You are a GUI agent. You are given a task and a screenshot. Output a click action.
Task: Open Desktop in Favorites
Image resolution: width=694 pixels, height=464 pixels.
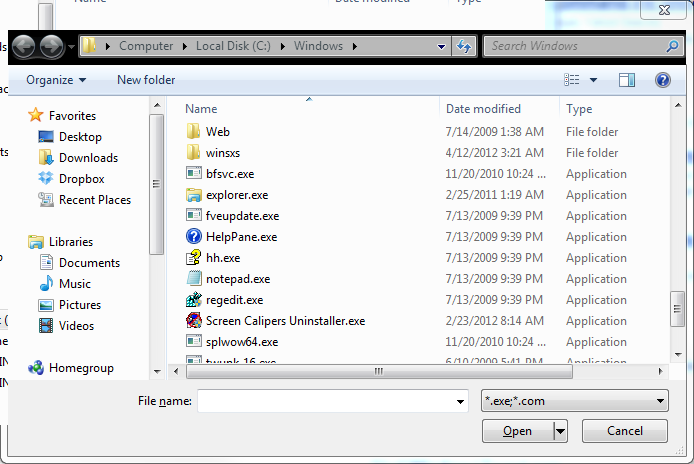(80, 137)
